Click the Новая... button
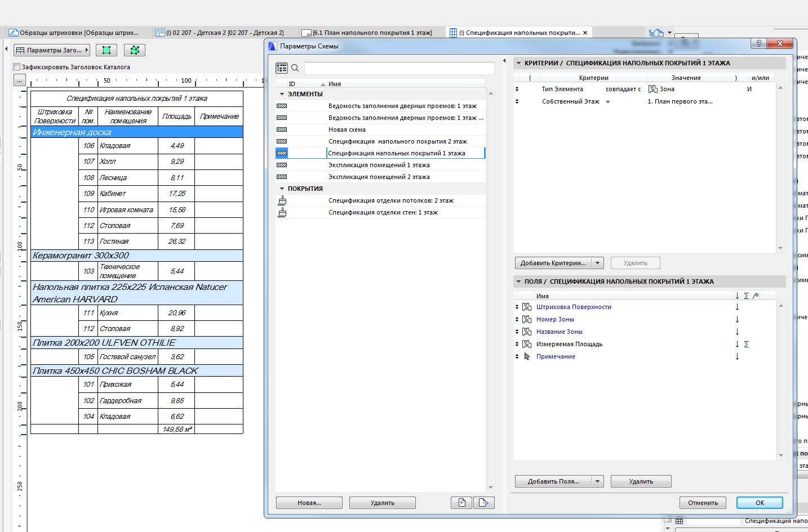The image size is (808, 532). click(x=309, y=503)
